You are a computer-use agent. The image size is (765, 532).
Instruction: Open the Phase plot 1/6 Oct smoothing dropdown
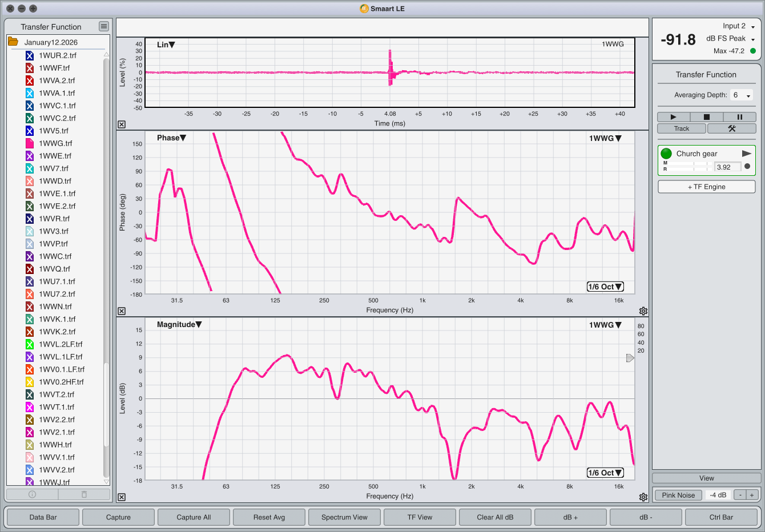(x=605, y=287)
